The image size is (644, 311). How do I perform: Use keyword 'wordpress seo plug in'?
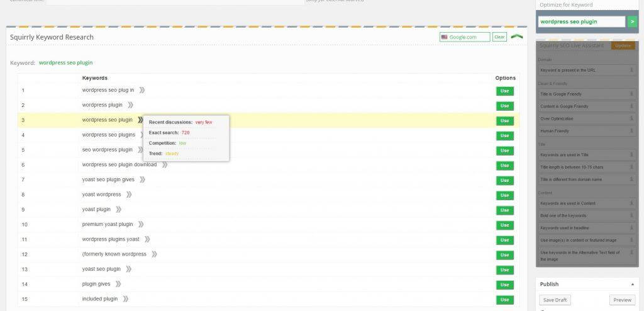pyautogui.click(x=505, y=91)
